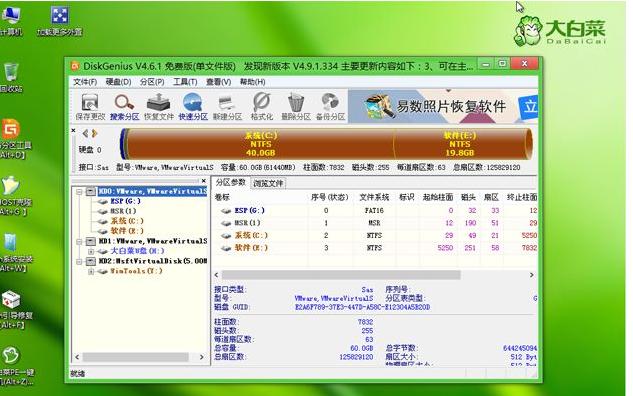Screen dimensions: 633x396
Task: Open the 文件(F) menu
Action: [x=85, y=82]
